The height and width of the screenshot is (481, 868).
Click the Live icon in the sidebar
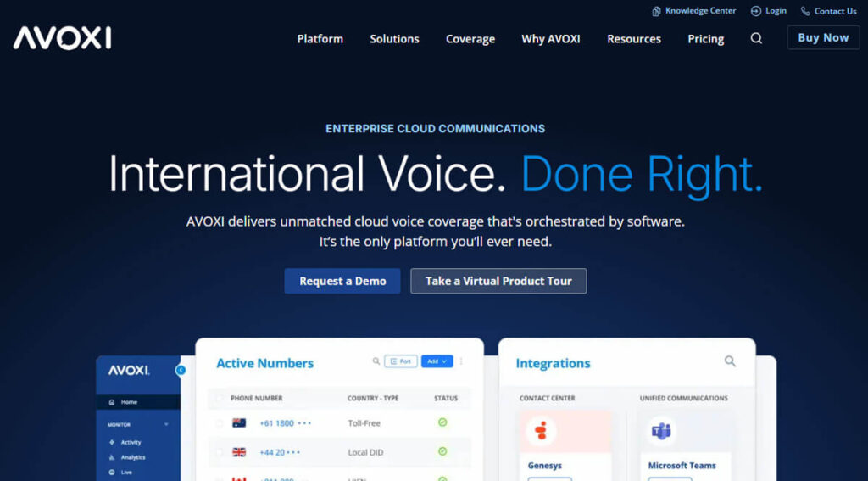[112, 473]
